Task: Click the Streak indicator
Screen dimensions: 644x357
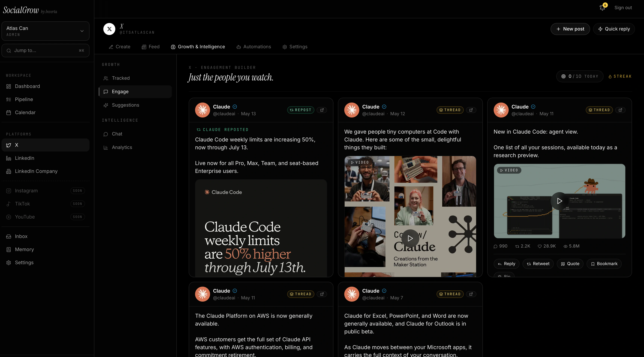Action: (x=620, y=77)
